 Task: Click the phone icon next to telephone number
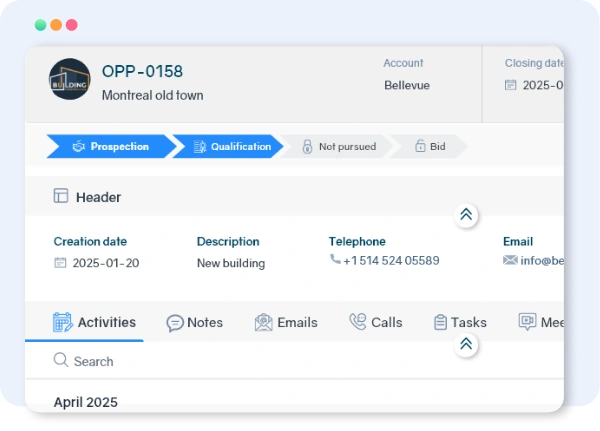335,260
